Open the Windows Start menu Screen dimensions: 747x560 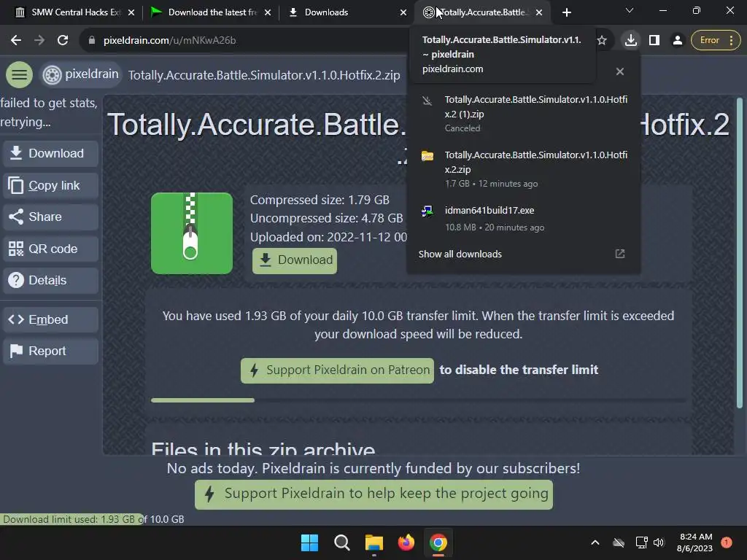click(x=309, y=542)
